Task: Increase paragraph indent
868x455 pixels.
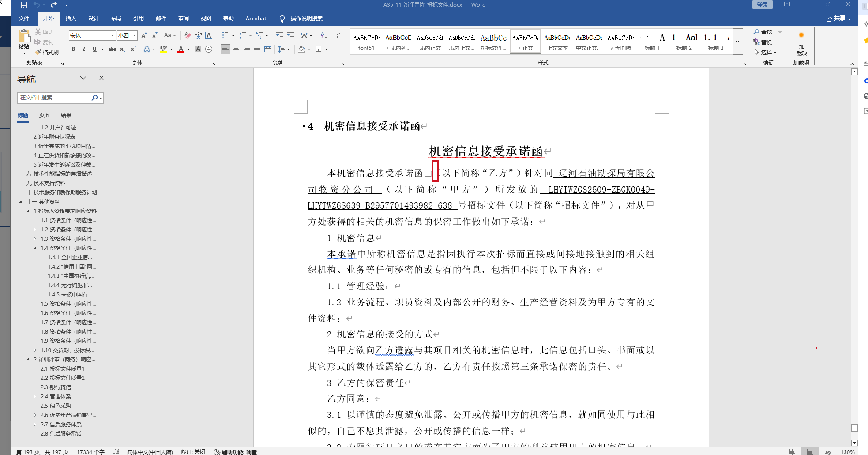Action: [290, 35]
